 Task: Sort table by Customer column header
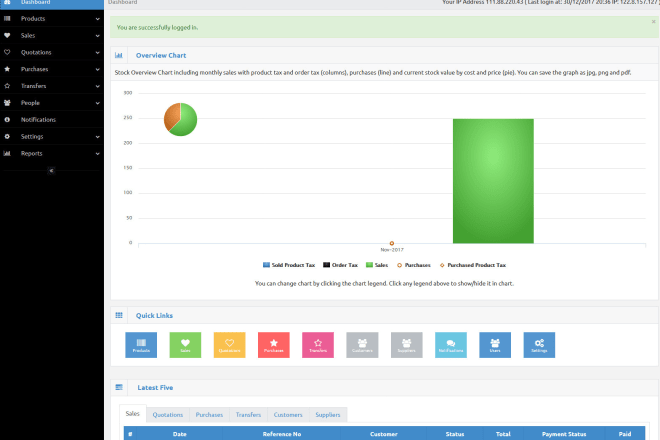point(383,434)
